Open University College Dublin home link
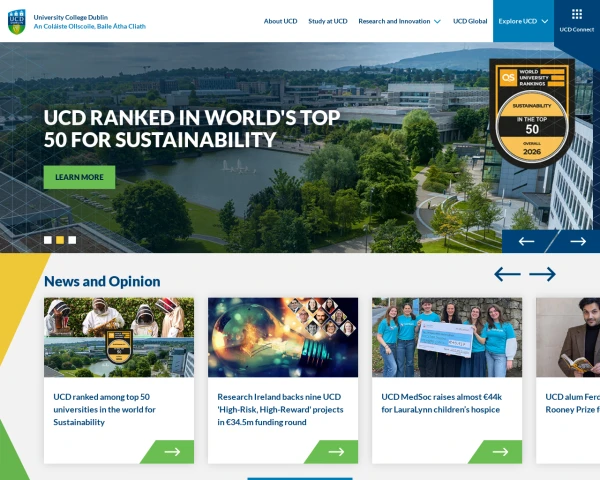The width and height of the screenshot is (600, 480). 71,17
